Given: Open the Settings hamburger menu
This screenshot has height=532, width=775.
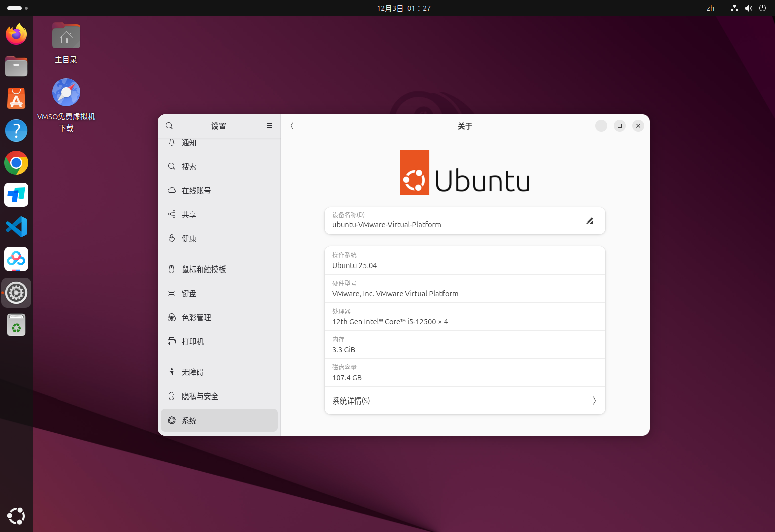Looking at the screenshot, I should [x=269, y=126].
